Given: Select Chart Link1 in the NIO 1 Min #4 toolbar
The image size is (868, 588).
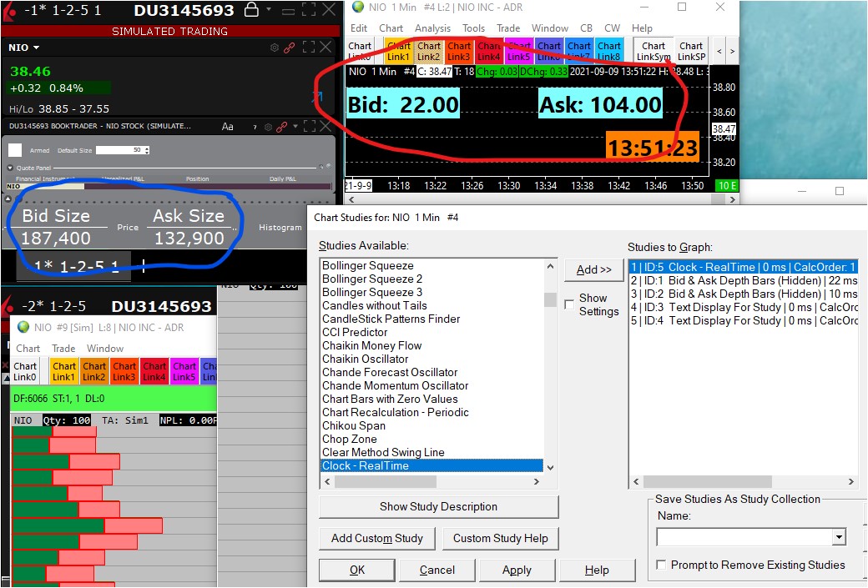Looking at the screenshot, I should click(399, 51).
